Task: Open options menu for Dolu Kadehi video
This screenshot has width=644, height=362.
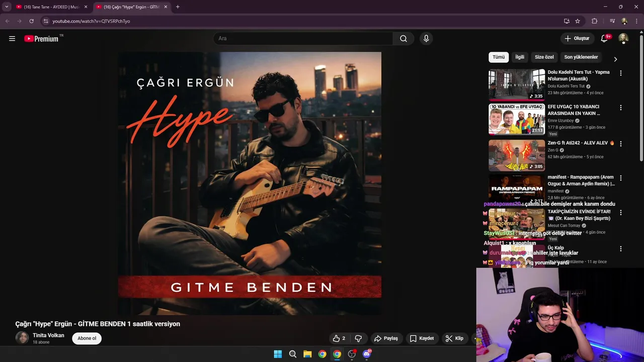Action: click(x=620, y=73)
